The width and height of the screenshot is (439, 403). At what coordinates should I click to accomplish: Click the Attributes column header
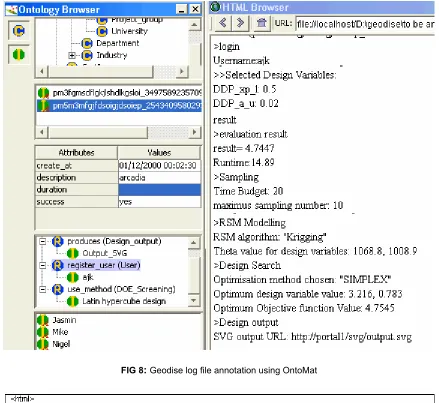click(x=76, y=153)
